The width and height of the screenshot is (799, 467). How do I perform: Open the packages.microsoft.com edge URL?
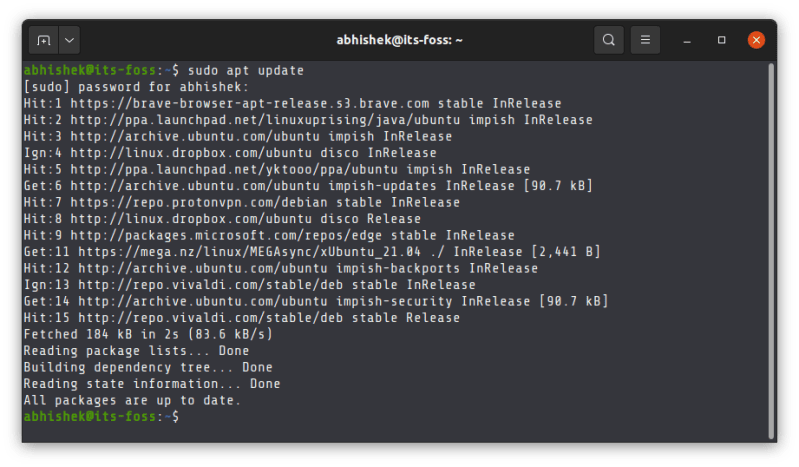click(229, 236)
